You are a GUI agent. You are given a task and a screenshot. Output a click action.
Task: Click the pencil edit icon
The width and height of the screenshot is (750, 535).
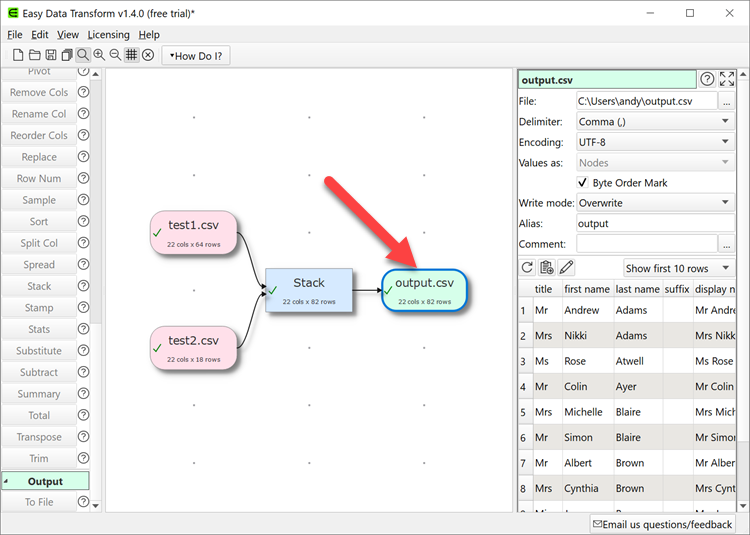(x=566, y=268)
